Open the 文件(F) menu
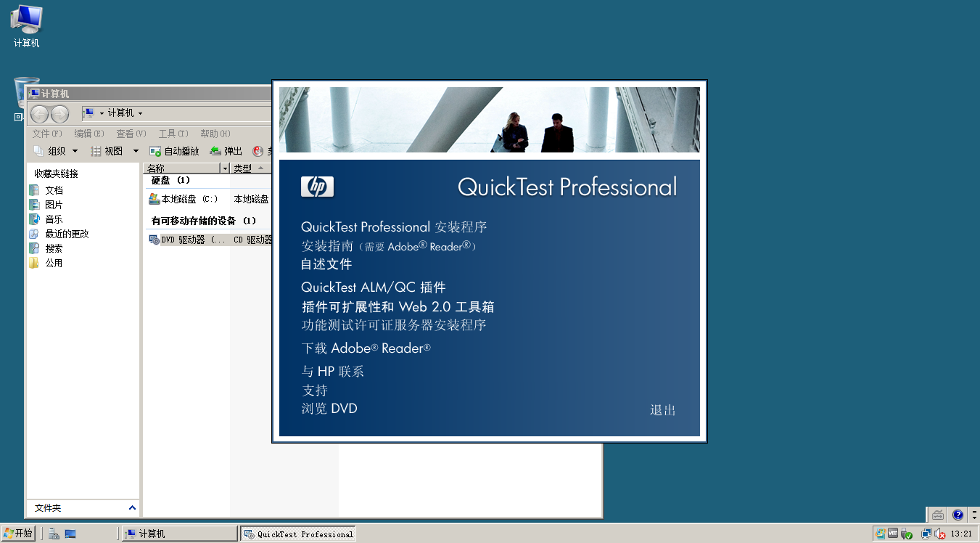 click(47, 134)
